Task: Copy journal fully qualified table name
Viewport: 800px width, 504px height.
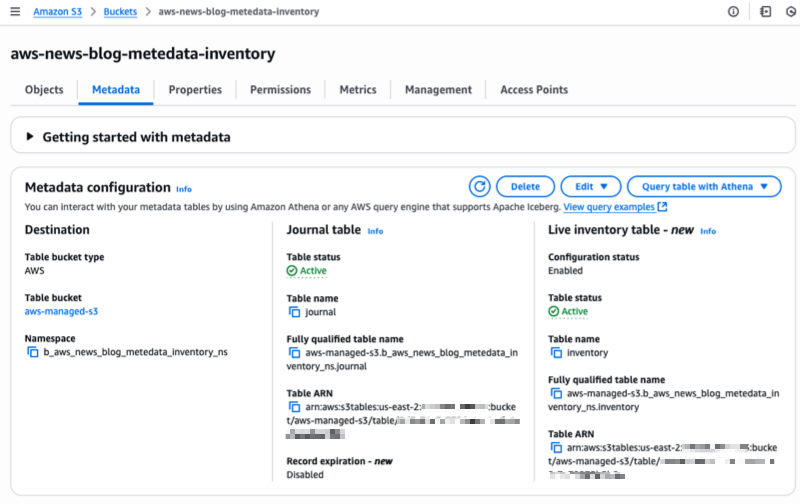Action: point(294,352)
